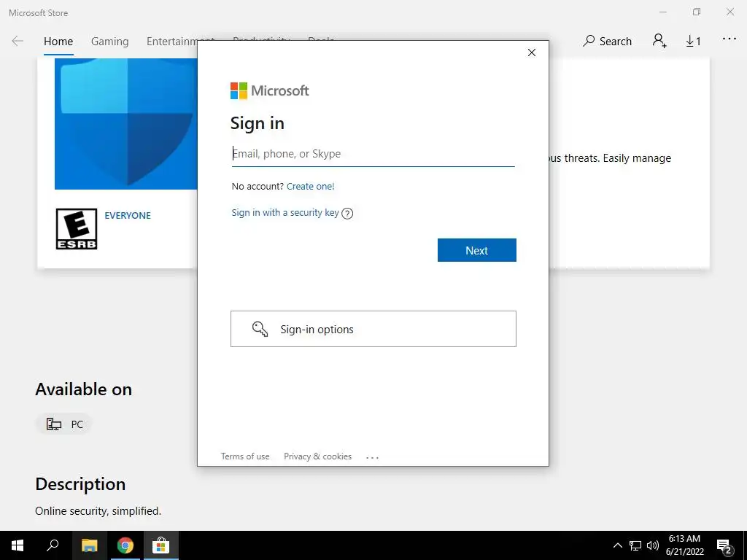Open the taskbar clock and date
Viewport: 747px width, 560px height.
coord(684,545)
